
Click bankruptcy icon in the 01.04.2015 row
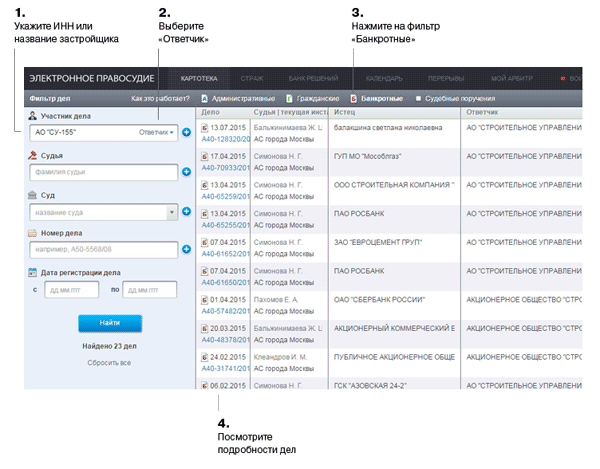[205, 300]
